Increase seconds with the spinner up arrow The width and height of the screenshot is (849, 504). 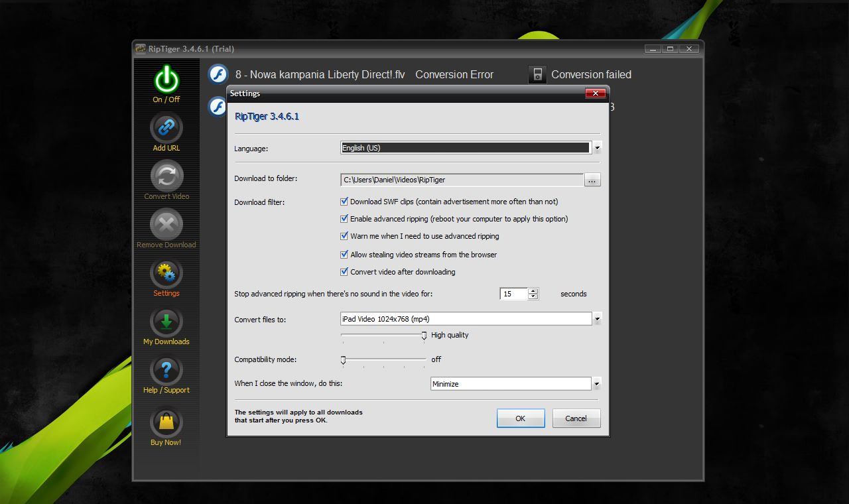pos(533,290)
